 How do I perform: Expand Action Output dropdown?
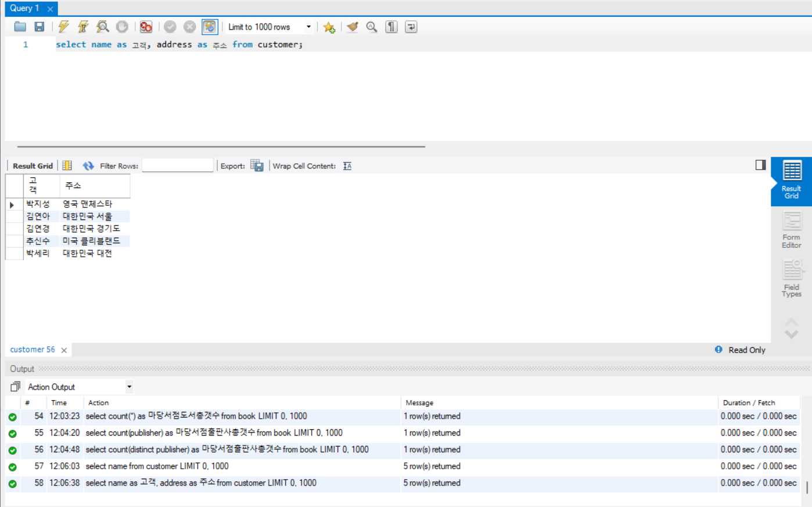[x=80, y=387]
